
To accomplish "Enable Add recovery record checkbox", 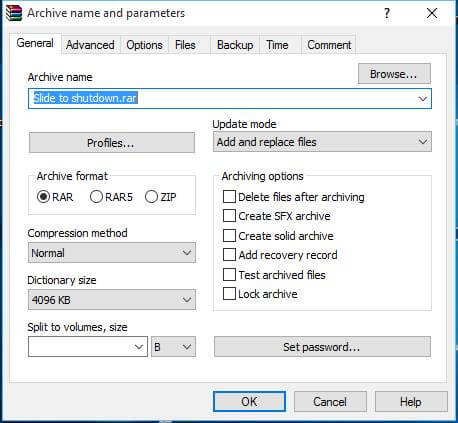I will click(229, 255).
